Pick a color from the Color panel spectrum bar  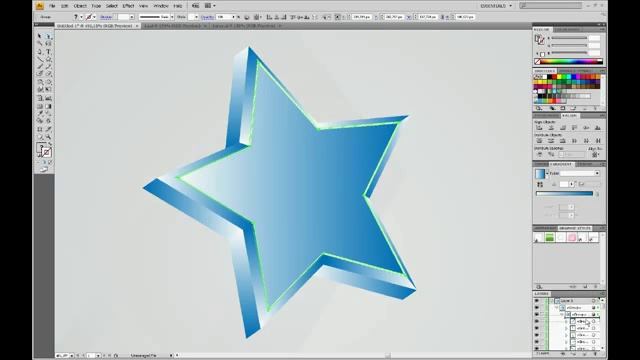tap(570, 62)
